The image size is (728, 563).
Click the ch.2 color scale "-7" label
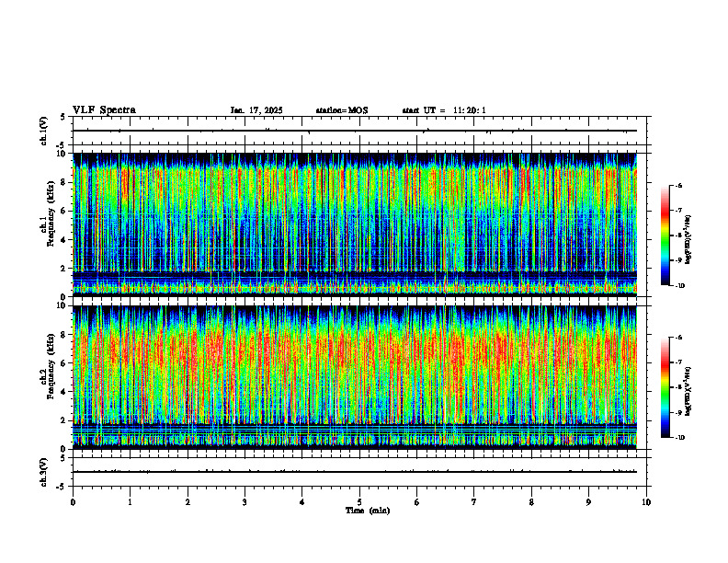click(x=678, y=362)
